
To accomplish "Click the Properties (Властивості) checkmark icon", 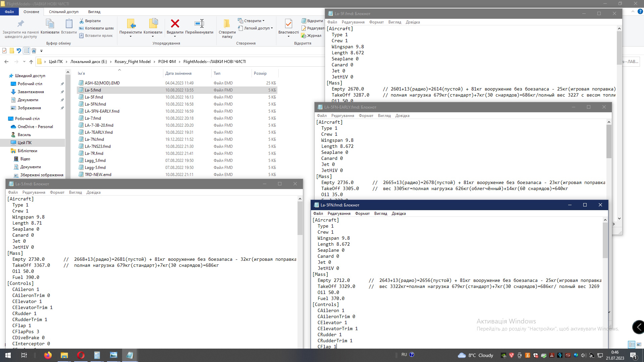I will [x=288, y=23].
